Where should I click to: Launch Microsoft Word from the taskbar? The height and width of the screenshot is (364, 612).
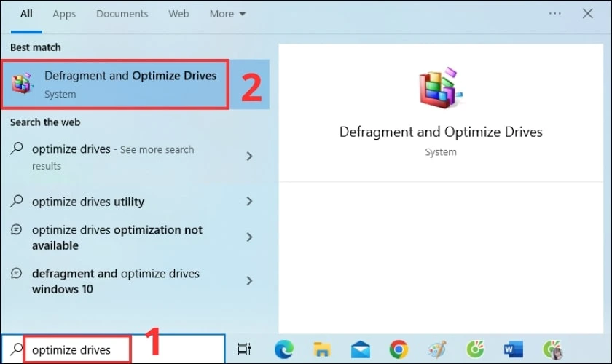pos(513,349)
